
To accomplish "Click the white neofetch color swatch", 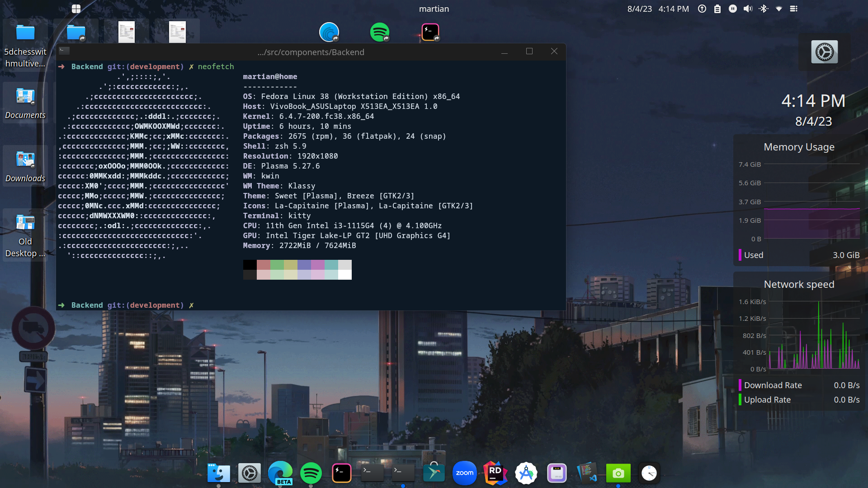I will coord(345,275).
